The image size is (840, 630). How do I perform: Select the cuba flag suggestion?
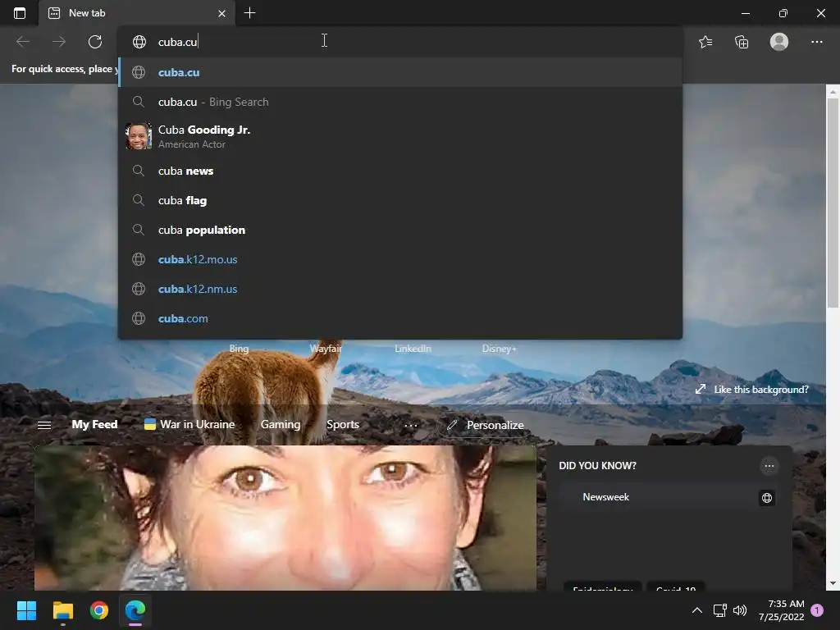point(399,200)
